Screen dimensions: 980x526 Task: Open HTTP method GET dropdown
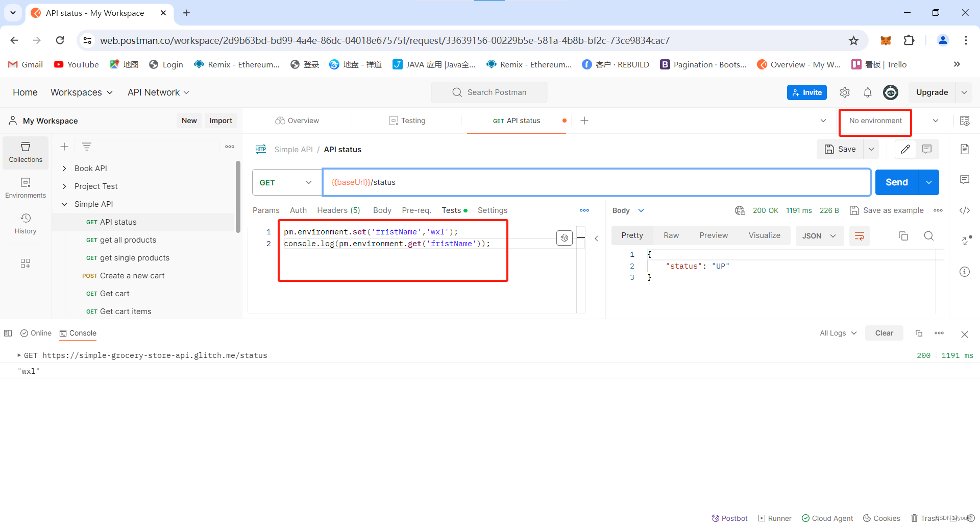click(287, 182)
